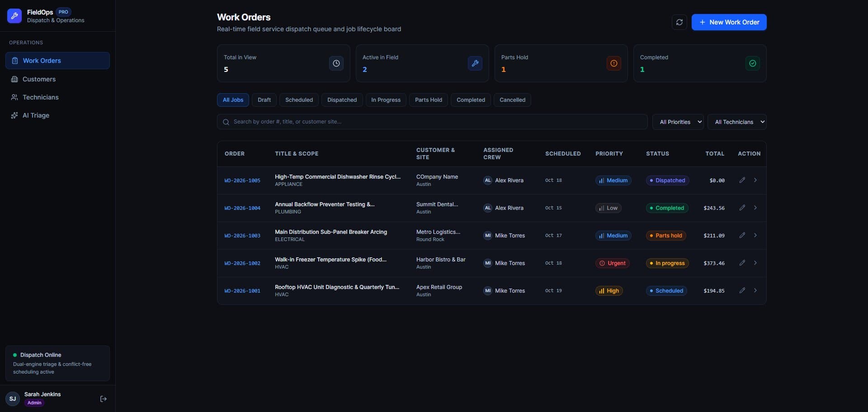Open Customers in the sidebar
This screenshot has height=412, width=868.
(57, 79)
